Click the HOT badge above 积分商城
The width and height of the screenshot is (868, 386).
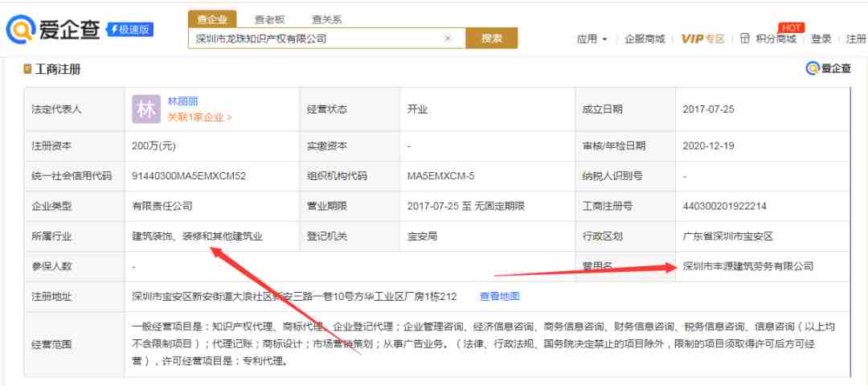click(x=791, y=27)
